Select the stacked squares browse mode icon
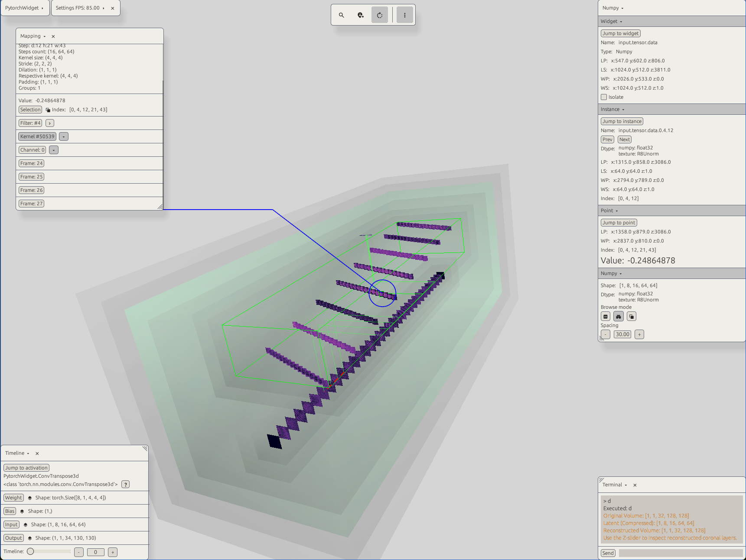 (x=632, y=317)
